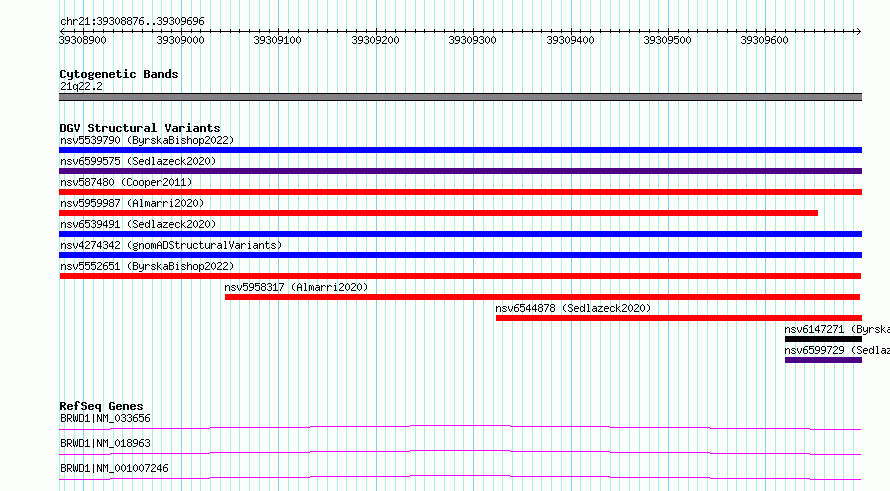Viewport: 890px width, 491px height.
Task: Click ruler position 39309400
Action: point(570,40)
